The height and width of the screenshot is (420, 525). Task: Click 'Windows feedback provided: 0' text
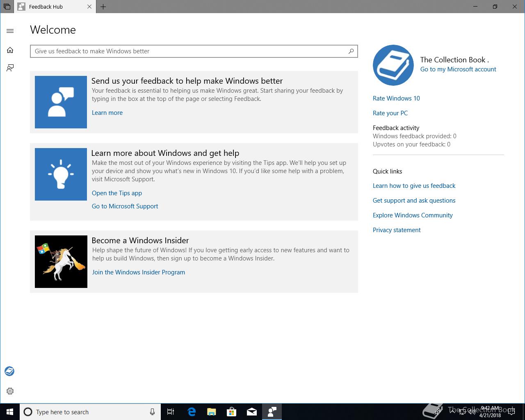click(415, 136)
